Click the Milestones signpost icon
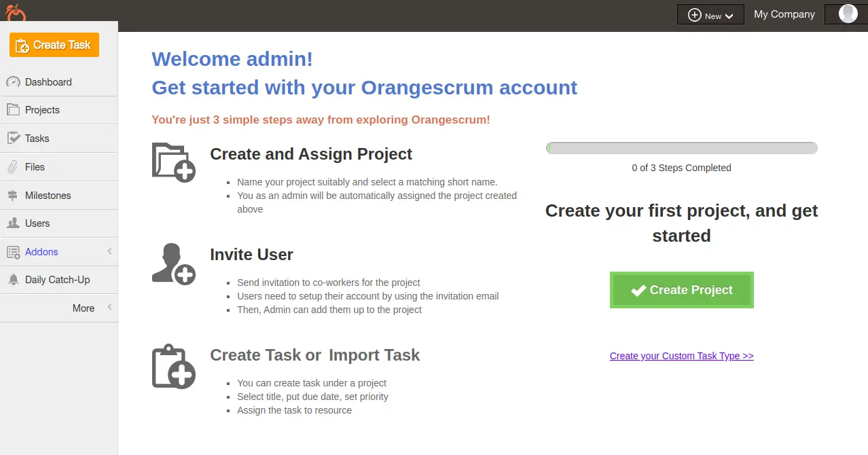 (x=13, y=196)
